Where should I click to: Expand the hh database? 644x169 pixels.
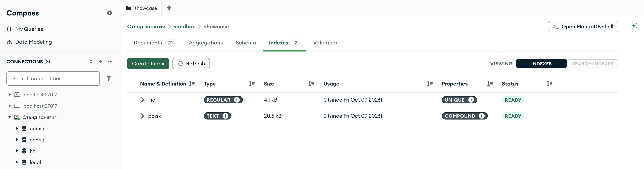click(x=17, y=151)
